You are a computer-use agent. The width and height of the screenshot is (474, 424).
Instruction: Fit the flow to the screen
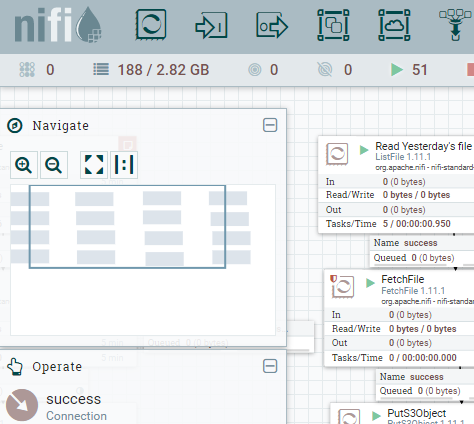pyautogui.click(x=94, y=165)
